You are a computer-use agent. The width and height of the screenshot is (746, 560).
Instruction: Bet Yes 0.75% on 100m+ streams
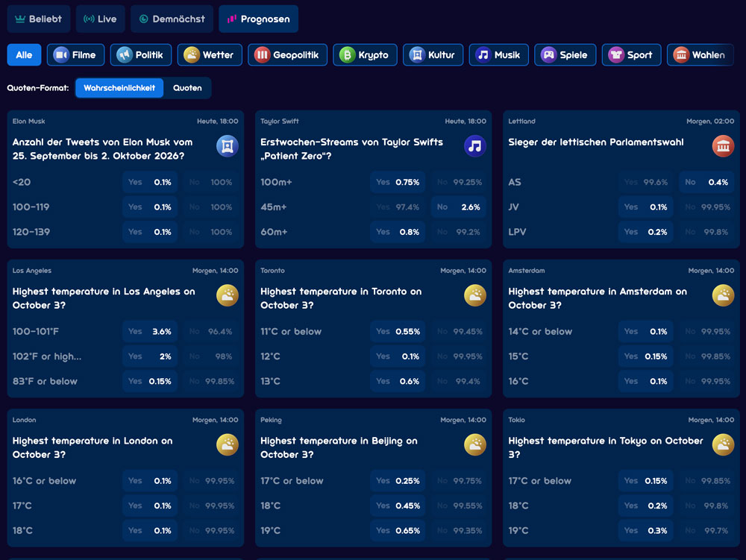click(x=398, y=182)
